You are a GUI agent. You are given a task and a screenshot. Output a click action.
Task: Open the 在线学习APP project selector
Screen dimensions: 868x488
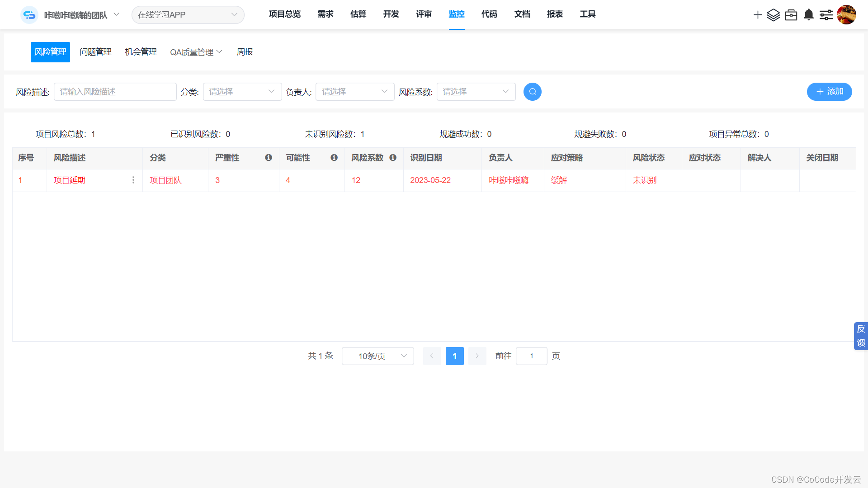[188, 15]
